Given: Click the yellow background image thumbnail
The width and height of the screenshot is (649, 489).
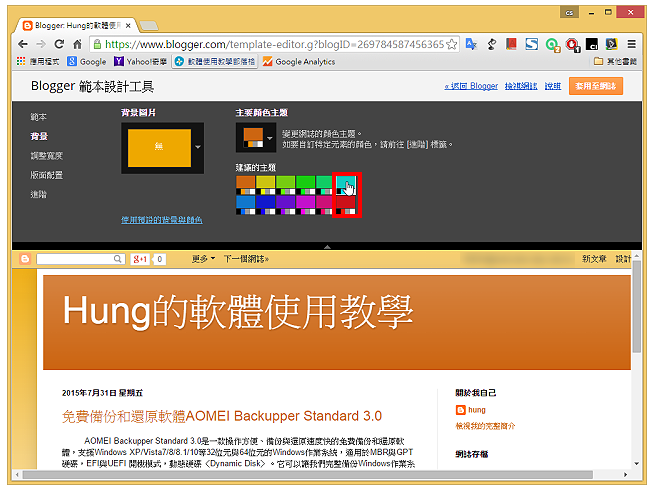Looking at the screenshot, I should 159,148.
